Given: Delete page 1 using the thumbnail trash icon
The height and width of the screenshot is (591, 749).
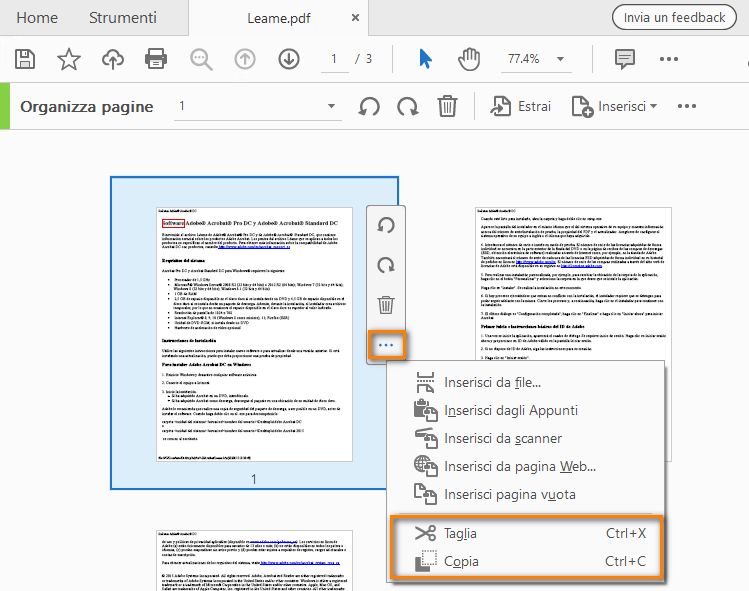Looking at the screenshot, I should (x=386, y=304).
